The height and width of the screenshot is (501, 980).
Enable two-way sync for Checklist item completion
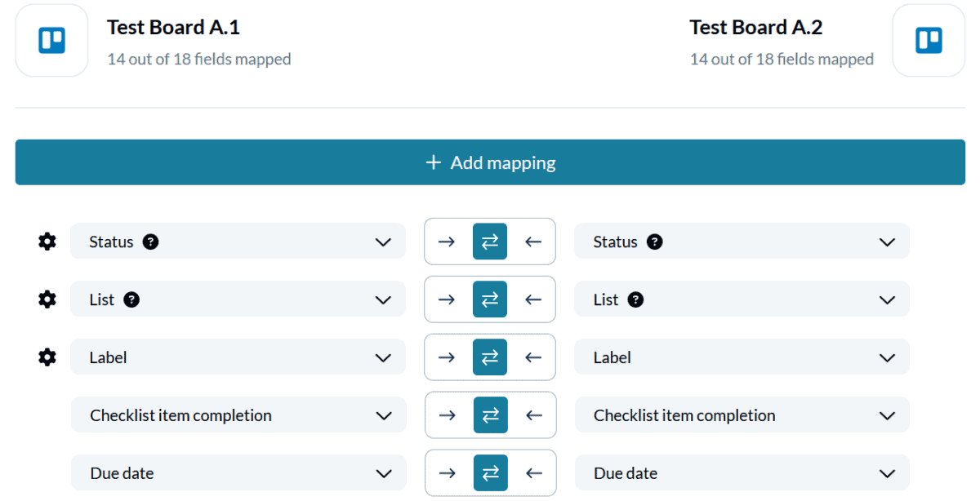tap(490, 415)
